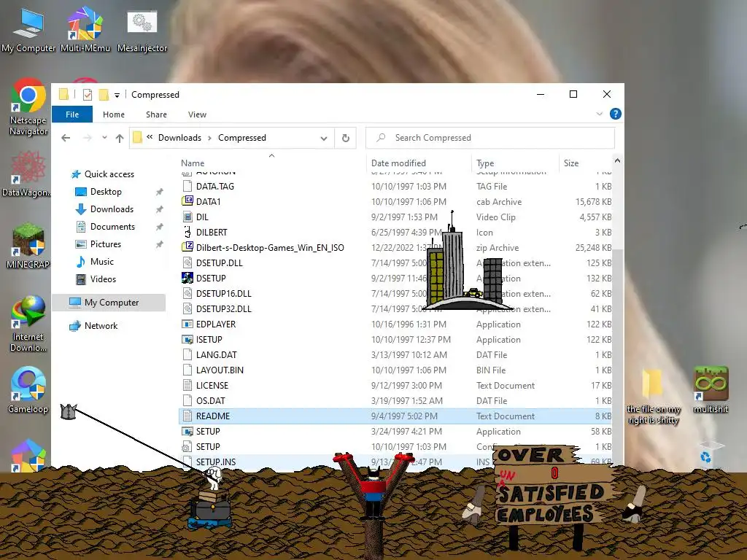Select the DATA1 cab archive icon

click(187, 201)
